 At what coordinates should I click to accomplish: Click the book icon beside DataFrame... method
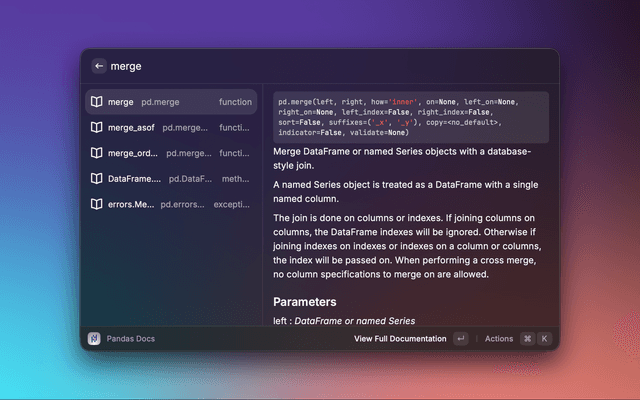96,179
